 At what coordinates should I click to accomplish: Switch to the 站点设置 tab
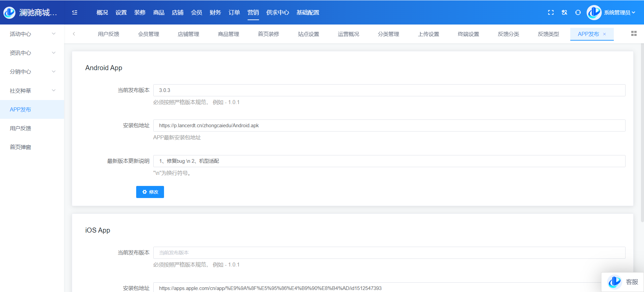[308, 34]
